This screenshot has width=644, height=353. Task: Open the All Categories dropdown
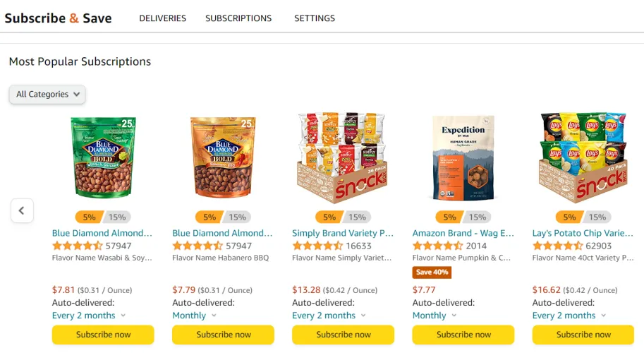[x=47, y=94]
